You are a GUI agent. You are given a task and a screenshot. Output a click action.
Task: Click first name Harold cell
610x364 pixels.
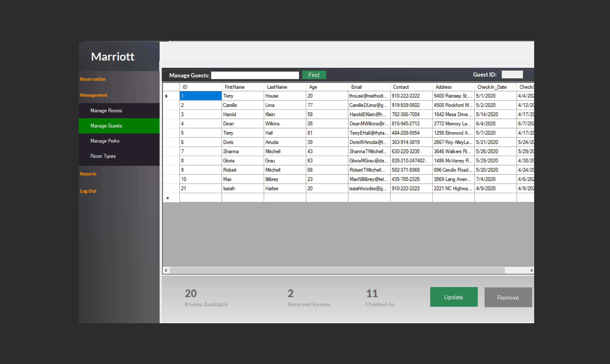point(243,115)
